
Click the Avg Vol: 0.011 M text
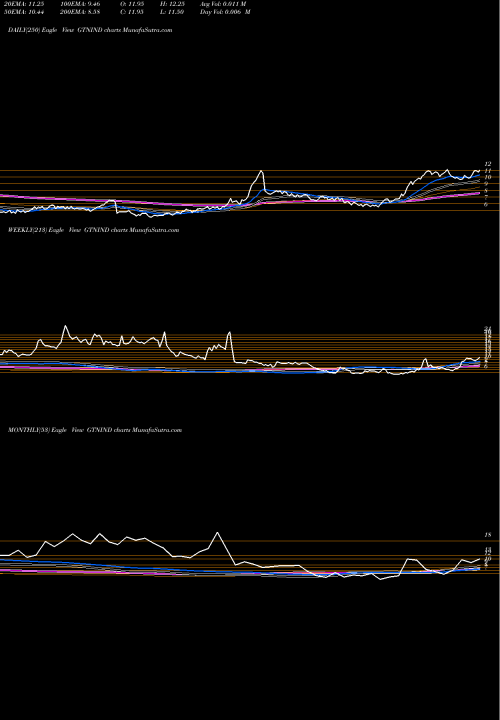pos(223,4)
